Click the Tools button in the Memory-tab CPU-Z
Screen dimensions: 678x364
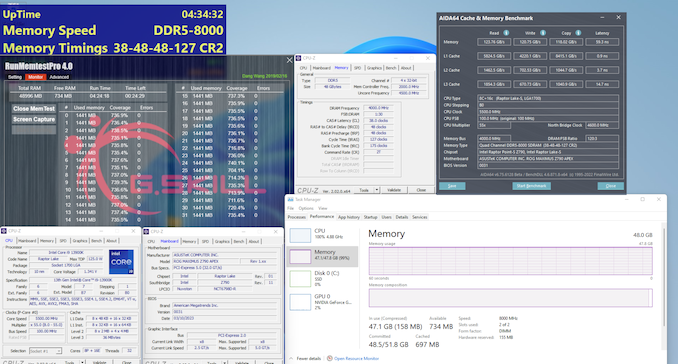point(364,190)
